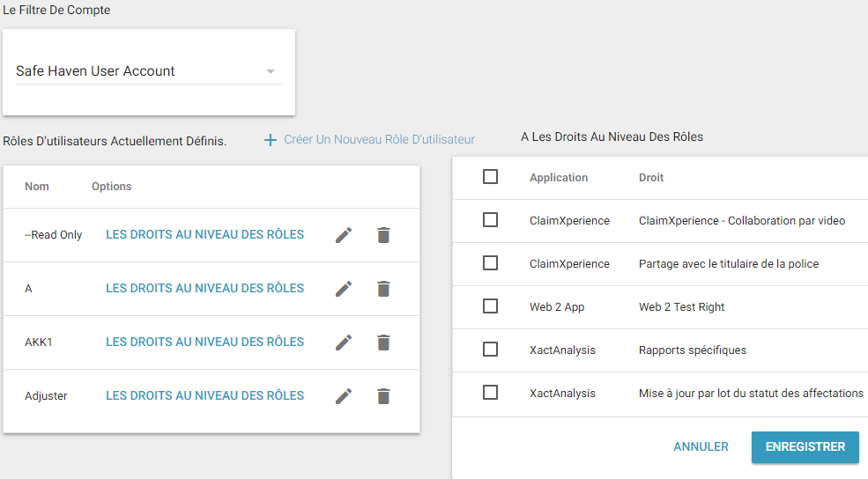This screenshot has width=868, height=479.
Task: Edit the Adjuster role
Action: (x=344, y=396)
